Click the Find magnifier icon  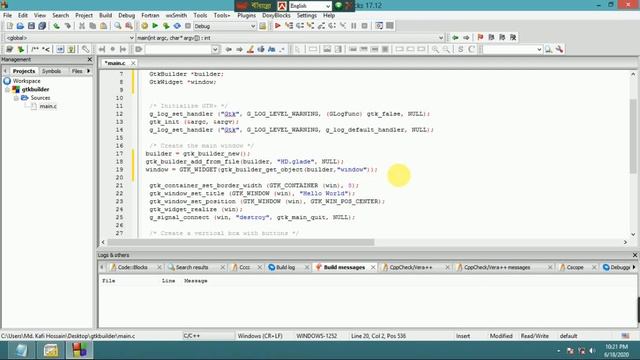pyautogui.click(x=118, y=26)
